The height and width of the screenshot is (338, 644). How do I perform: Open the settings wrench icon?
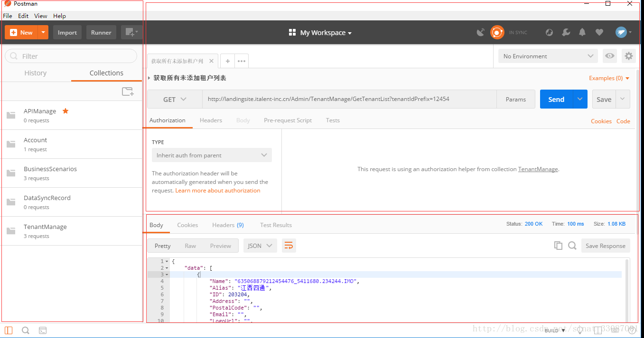click(x=566, y=32)
